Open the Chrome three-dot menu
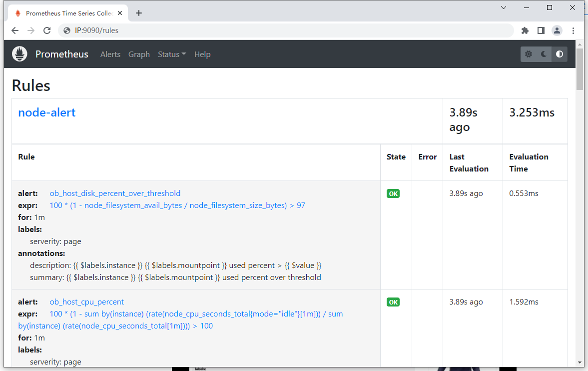Image resolution: width=588 pixels, height=371 pixels. point(573,30)
